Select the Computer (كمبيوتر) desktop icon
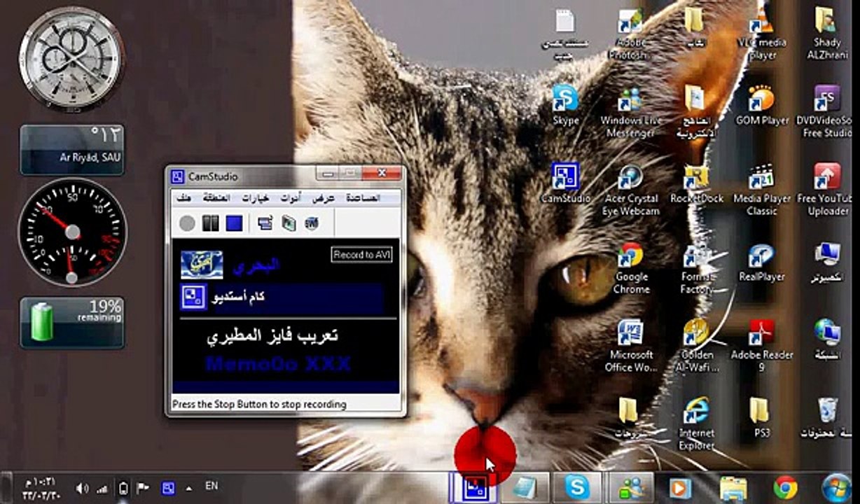Viewport: 860px width, 504px height. 827,262
